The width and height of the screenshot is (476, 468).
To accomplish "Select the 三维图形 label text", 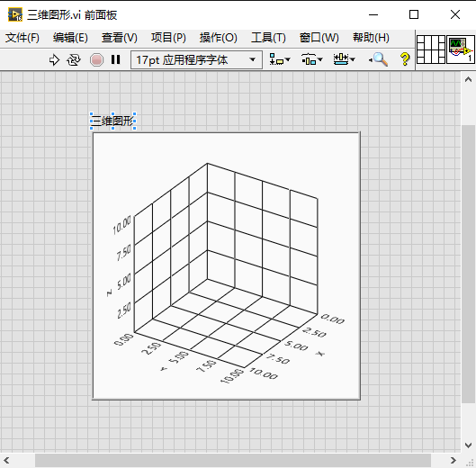I will coord(113,121).
